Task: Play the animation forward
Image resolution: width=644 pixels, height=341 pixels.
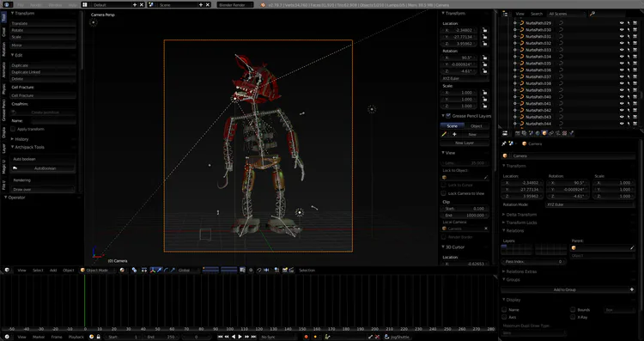Action: click(240, 337)
